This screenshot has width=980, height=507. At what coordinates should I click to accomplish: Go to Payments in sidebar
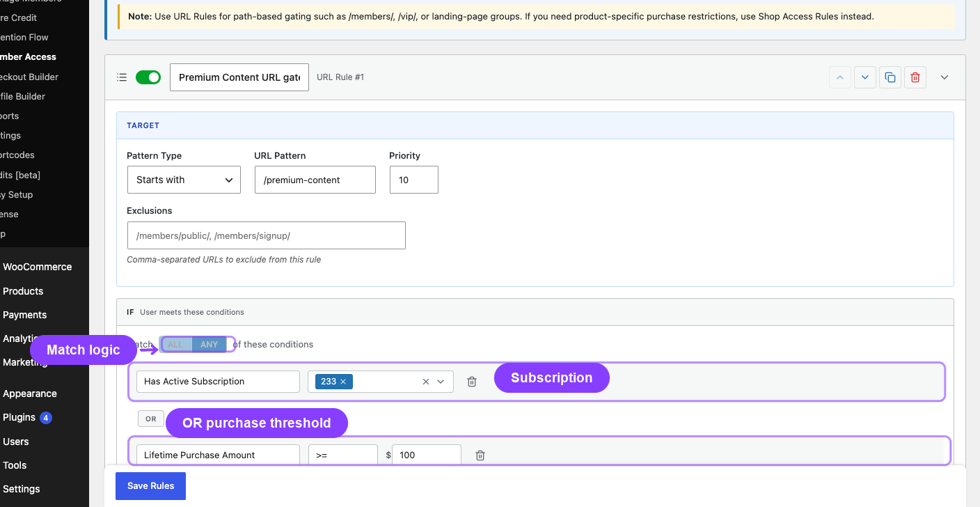point(25,315)
